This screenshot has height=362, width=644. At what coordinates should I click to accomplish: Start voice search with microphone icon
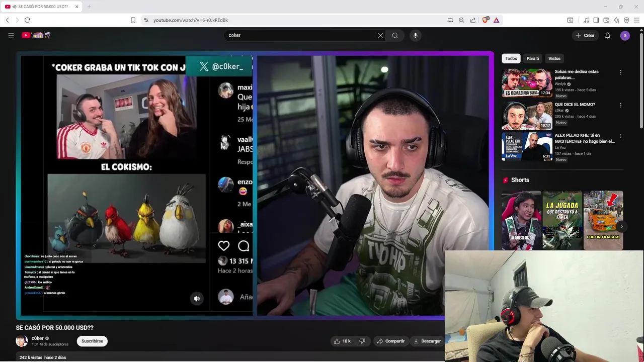[415, 35]
